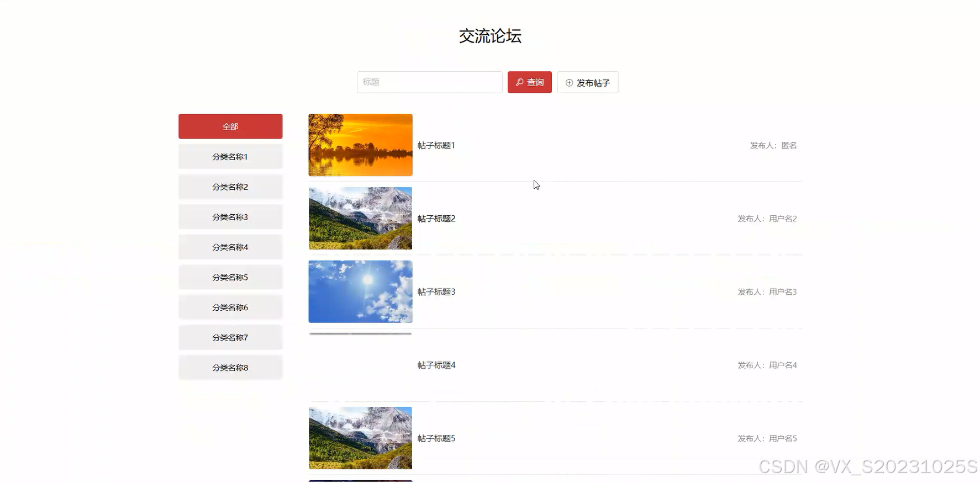Open the snowy mountain thumbnail of 帖子标题2
980x483 pixels.
point(360,218)
